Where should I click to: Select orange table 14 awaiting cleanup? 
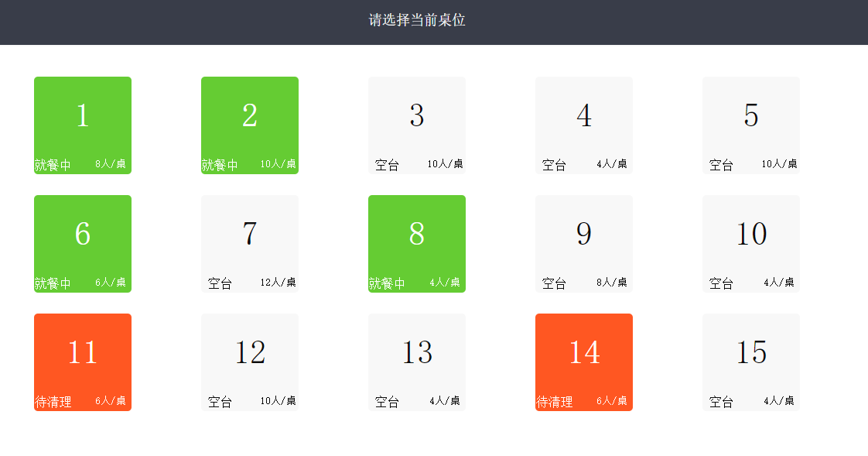[x=584, y=362]
